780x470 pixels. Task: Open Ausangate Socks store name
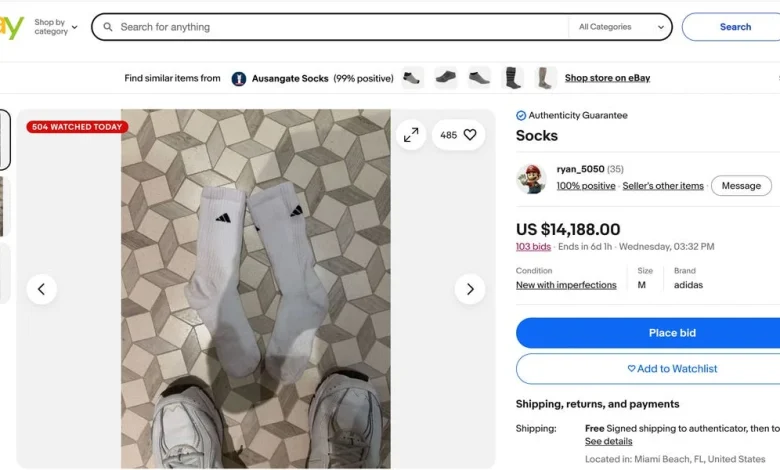click(290, 79)
